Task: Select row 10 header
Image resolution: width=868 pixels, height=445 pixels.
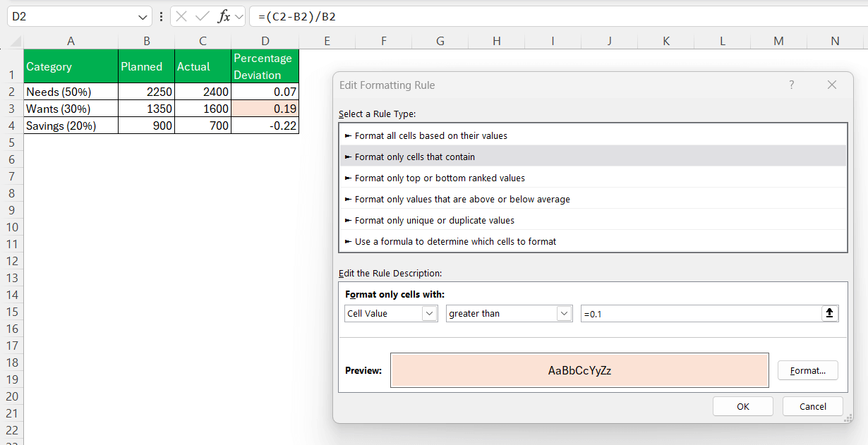Action: (x=11, y=227)
